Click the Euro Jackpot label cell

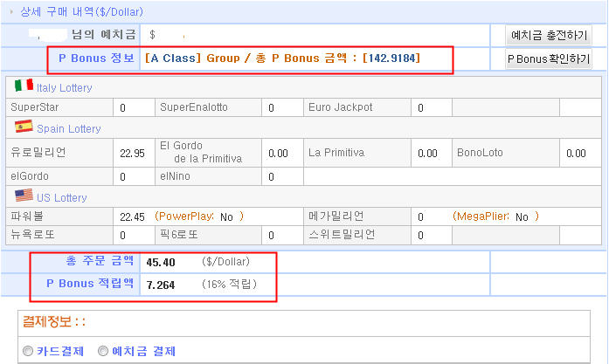coord(357,107)
